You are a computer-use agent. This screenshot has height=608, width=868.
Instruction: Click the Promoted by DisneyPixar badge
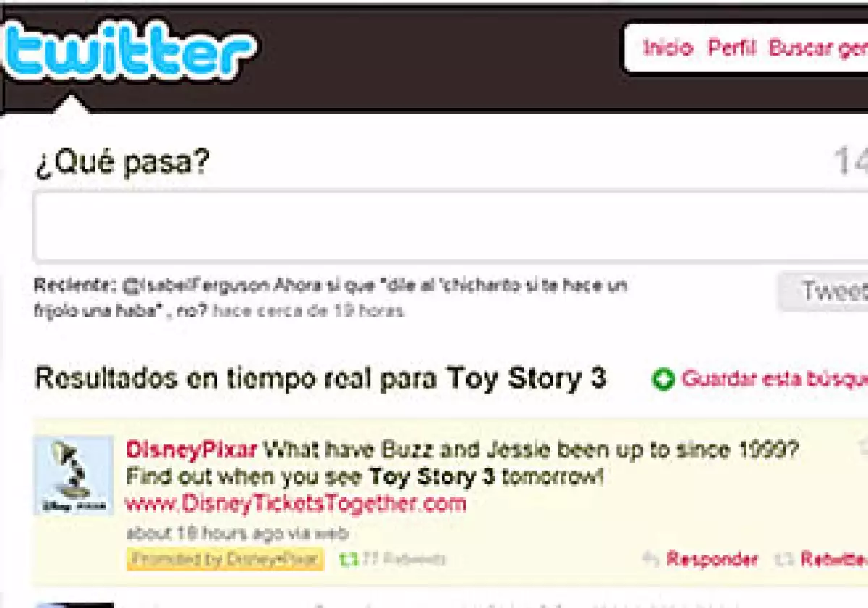225,559
